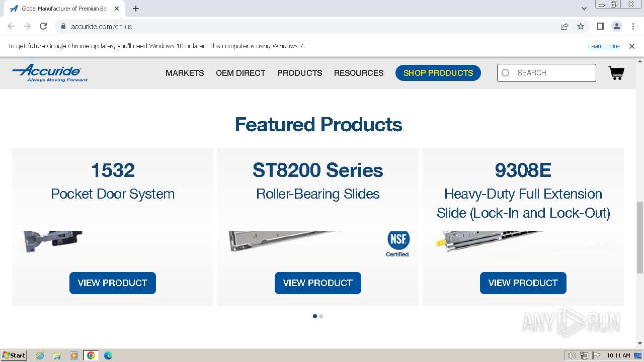Screen dimensions: 644x362
Task: Click the site SEARCH input field
Action: click(x=546, y=73)
